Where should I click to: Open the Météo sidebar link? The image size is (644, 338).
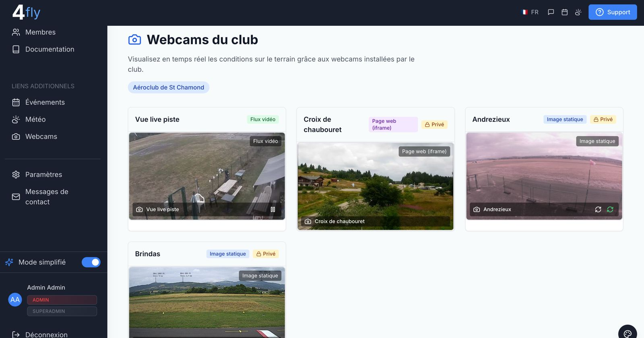(x=35, y=119)
